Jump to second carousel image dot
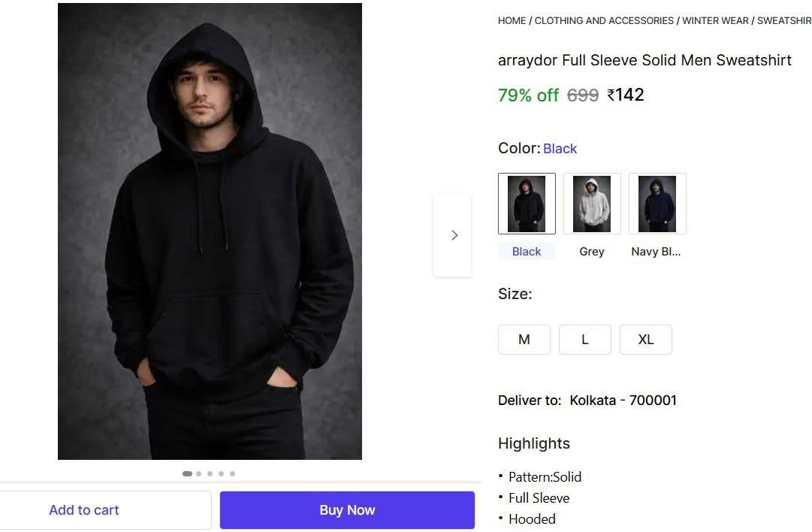This screenshot has height=532, width=812. [x=198, y=474]
